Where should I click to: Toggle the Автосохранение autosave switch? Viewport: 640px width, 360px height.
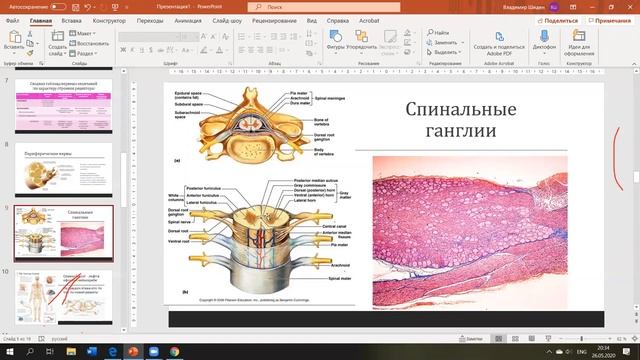(58, 7)
